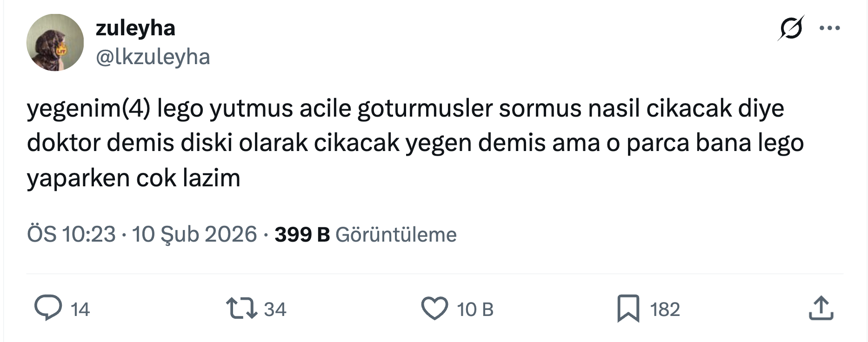Click the retweet count 34
This screenshot has height=342, width=868.
click(x=275, y=309)
